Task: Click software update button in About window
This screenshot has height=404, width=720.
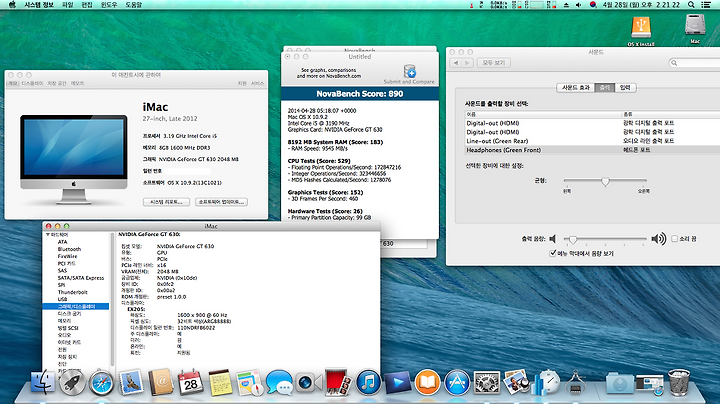Action: [x=221, y=202]
